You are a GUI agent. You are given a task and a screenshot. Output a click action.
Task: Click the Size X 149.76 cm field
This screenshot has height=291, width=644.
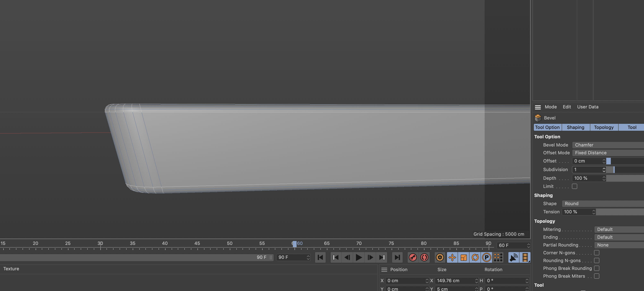click(x=457, y=281)
